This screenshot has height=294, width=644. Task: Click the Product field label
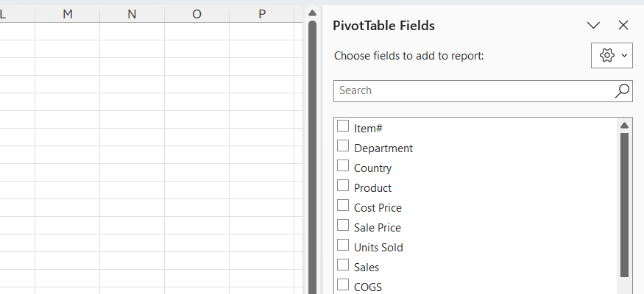point(372,188)
